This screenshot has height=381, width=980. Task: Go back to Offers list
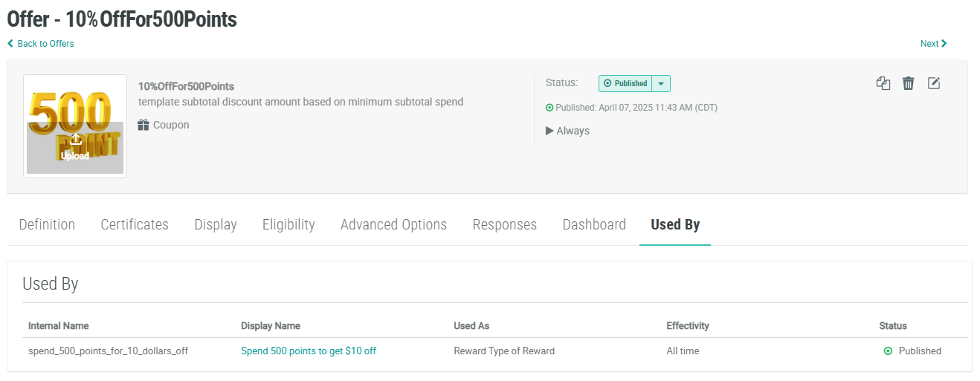(x=41, y=44)
